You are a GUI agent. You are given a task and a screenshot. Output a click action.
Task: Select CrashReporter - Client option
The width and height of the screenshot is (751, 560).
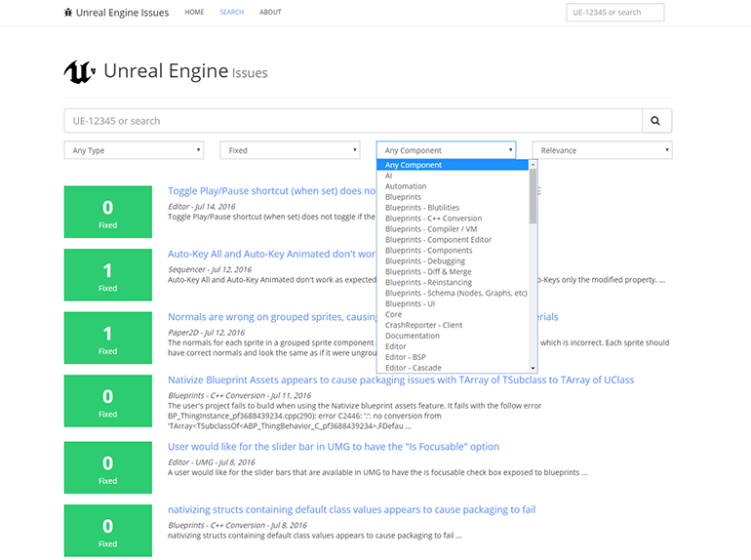click(453, 325)
